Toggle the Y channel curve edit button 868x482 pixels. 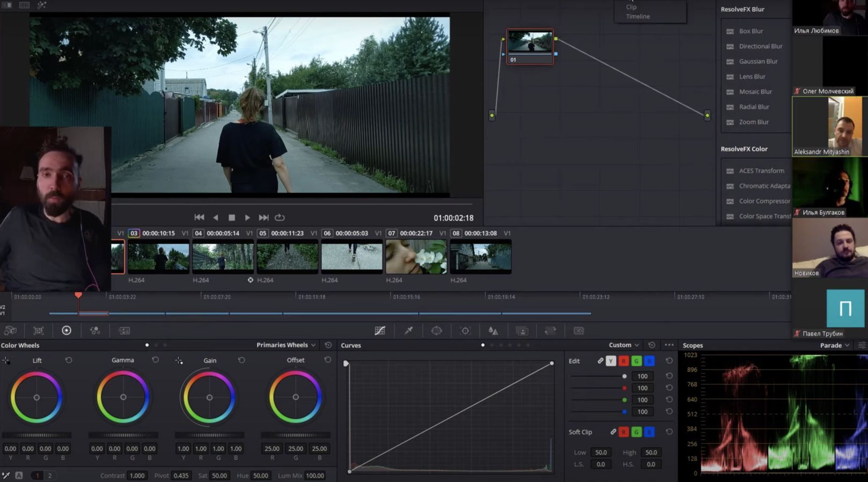point(610,361)
